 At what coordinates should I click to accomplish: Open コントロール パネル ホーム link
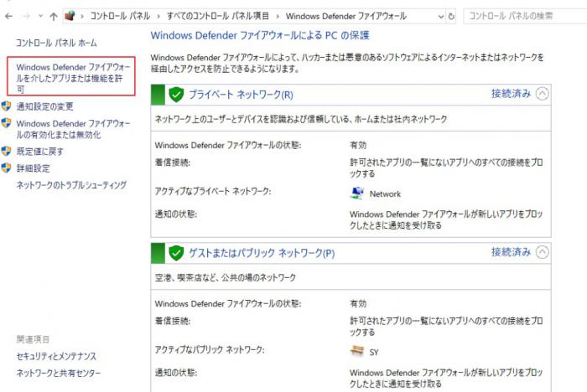tap(56, 43)
